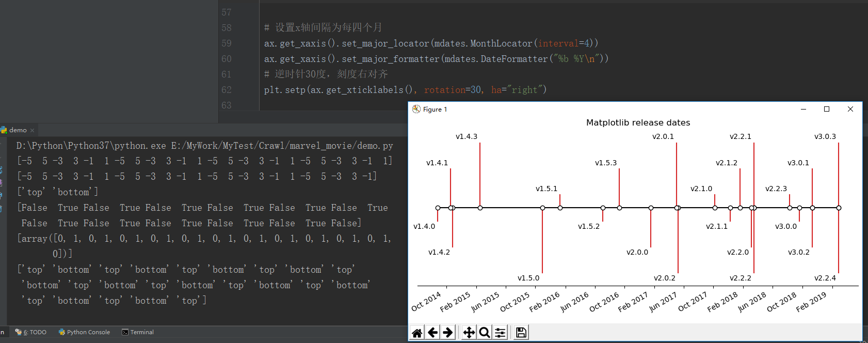Image resolution: width=868 pixels, height=343 pixels.
Task: Click the timeline marker for v1.5.2
Action: pyautogui.click(x=603, y=208)
